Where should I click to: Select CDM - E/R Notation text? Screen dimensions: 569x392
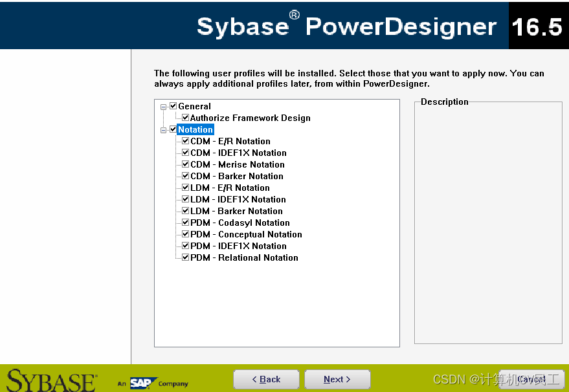(230, 141)
